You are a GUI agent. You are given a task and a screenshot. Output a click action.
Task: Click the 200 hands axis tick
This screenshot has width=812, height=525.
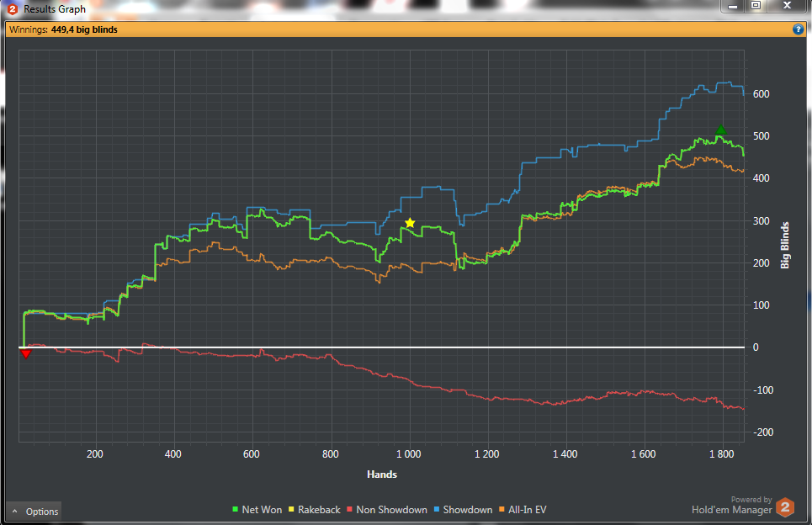coord(95,454)
